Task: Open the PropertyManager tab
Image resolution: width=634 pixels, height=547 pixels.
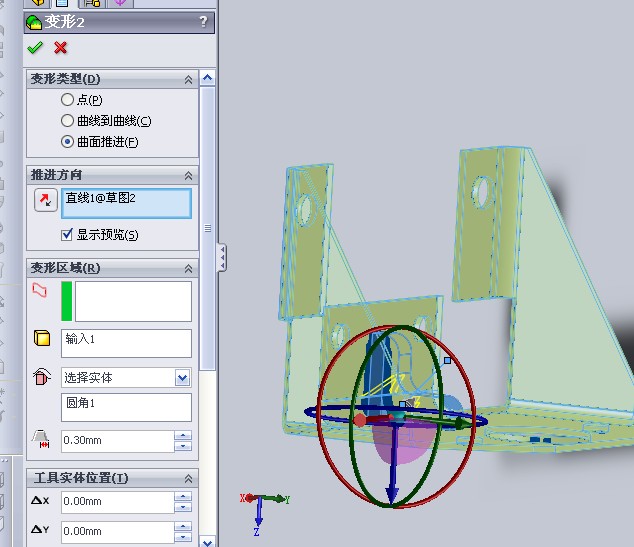Action: coord(62,3)
